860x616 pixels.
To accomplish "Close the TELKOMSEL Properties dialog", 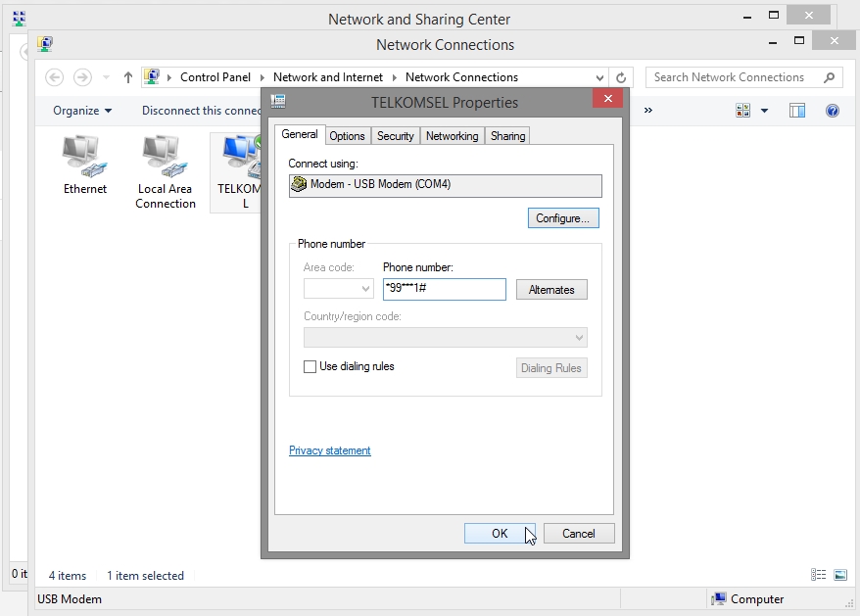I will pyautogui.click(x=607, y=98).
